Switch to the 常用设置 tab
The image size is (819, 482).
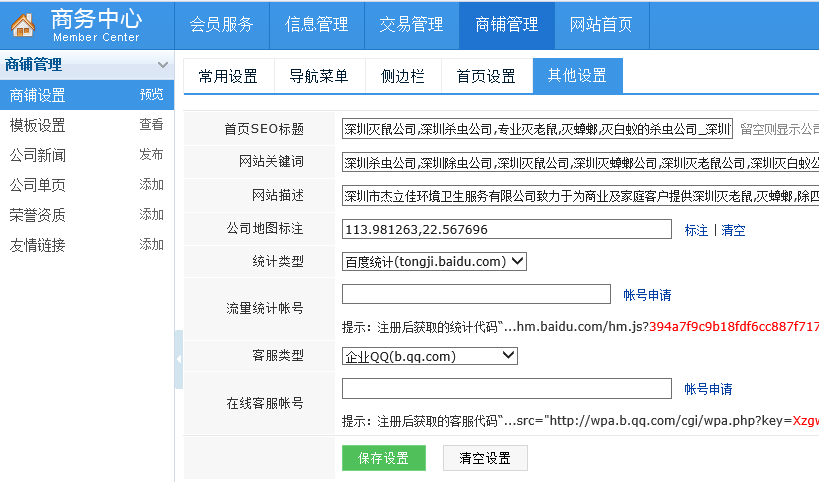pyautogui.click(x=227, y=76)
